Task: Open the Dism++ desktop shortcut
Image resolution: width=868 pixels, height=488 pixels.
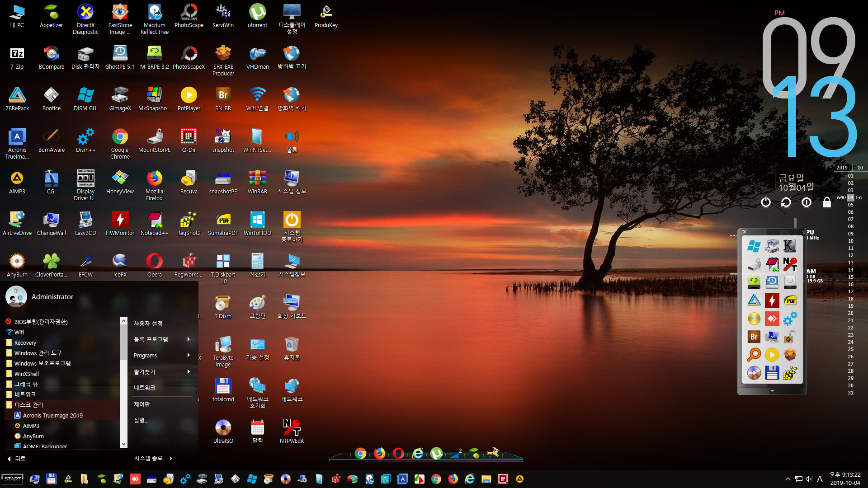Action: coord(85,141)
